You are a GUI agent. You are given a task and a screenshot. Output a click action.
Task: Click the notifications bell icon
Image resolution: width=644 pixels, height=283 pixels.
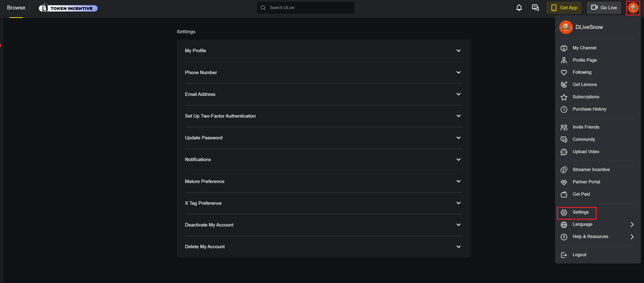[519, 8]
